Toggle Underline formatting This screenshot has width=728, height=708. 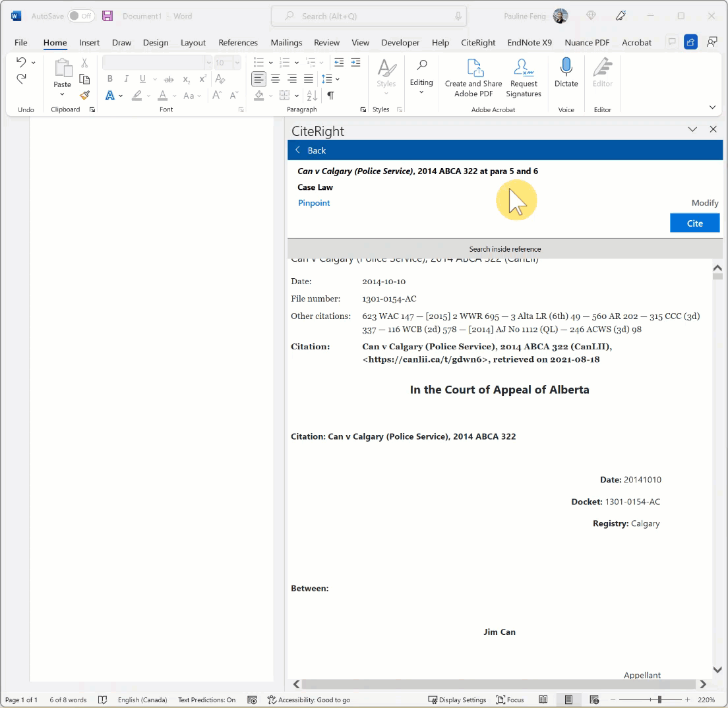[142, 79]
